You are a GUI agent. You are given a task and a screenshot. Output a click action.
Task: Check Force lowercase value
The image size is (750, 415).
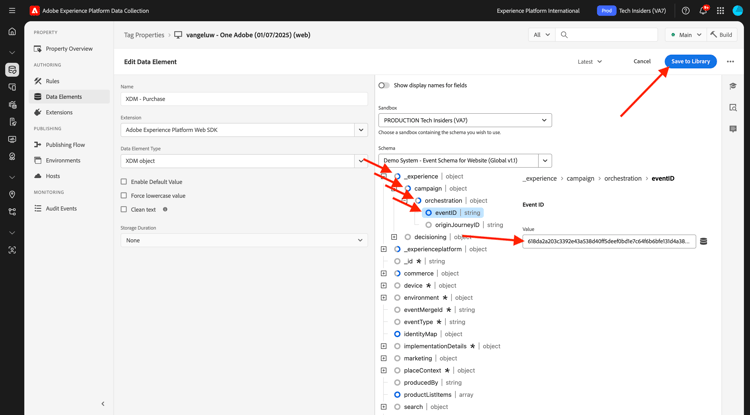(x=124, y=196)
